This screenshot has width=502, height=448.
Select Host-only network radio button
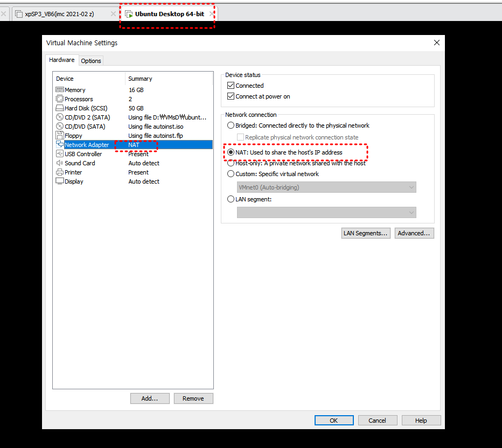tap(231, 163)
